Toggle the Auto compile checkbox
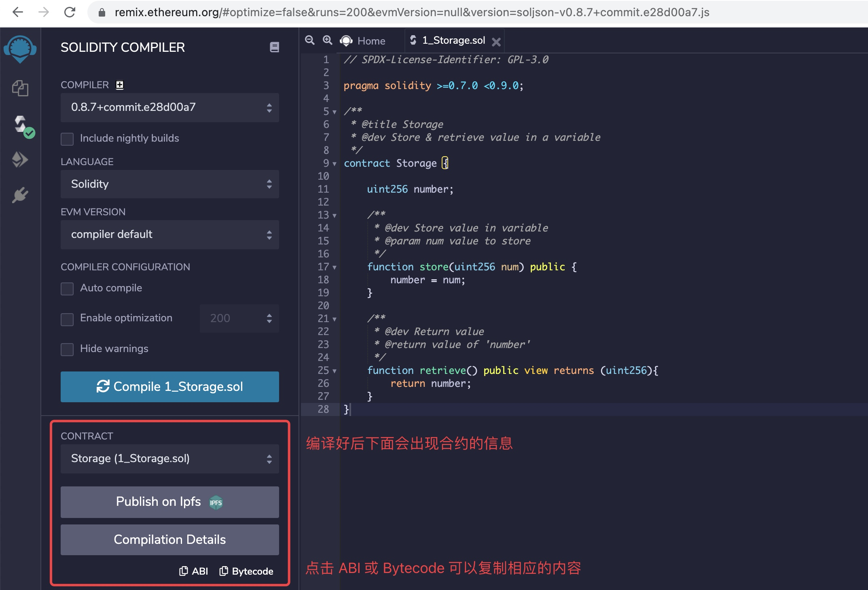868x590 pixels. (x=67, y=289)
